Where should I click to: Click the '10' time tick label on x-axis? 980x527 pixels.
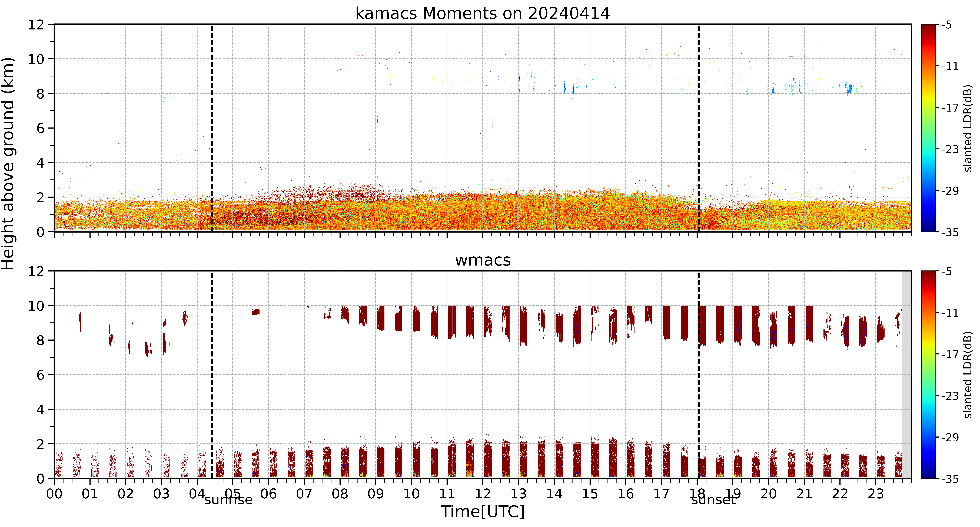tap(411, 494)
